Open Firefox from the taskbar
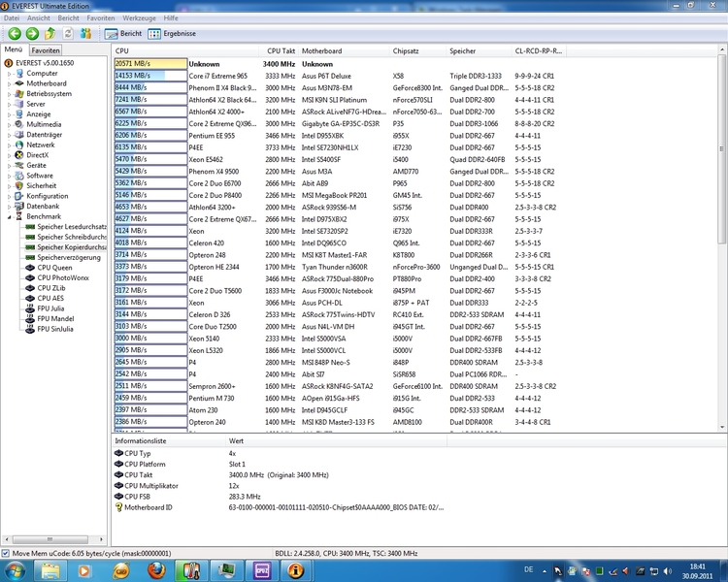This screenshot has width=728, height=582. point(156,571)
